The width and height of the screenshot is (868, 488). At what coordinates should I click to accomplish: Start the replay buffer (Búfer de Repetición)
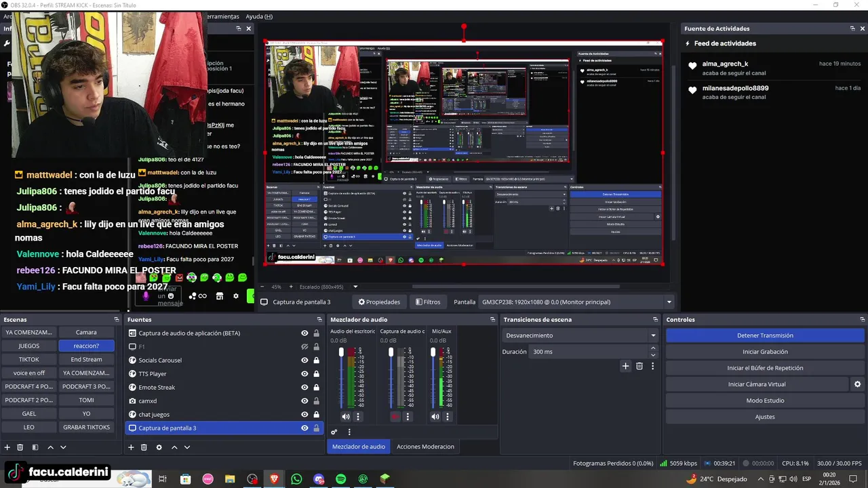point(765,368)
